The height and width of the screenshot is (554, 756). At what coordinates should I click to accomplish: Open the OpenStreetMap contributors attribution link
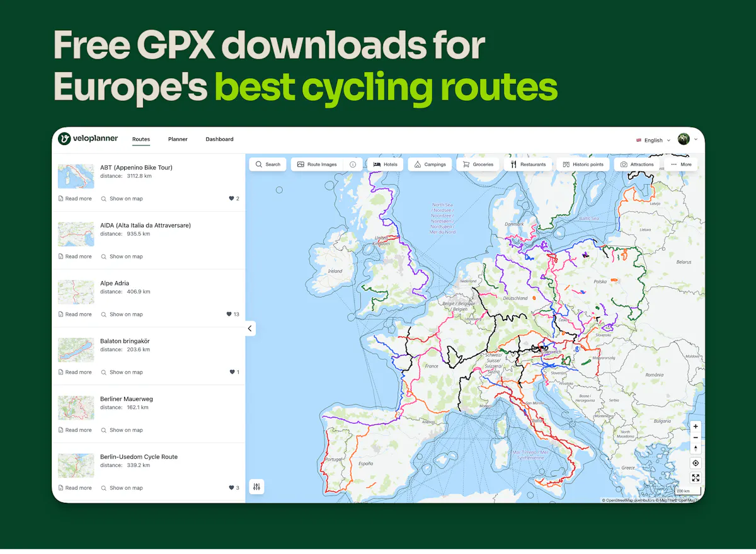[627, 500]
